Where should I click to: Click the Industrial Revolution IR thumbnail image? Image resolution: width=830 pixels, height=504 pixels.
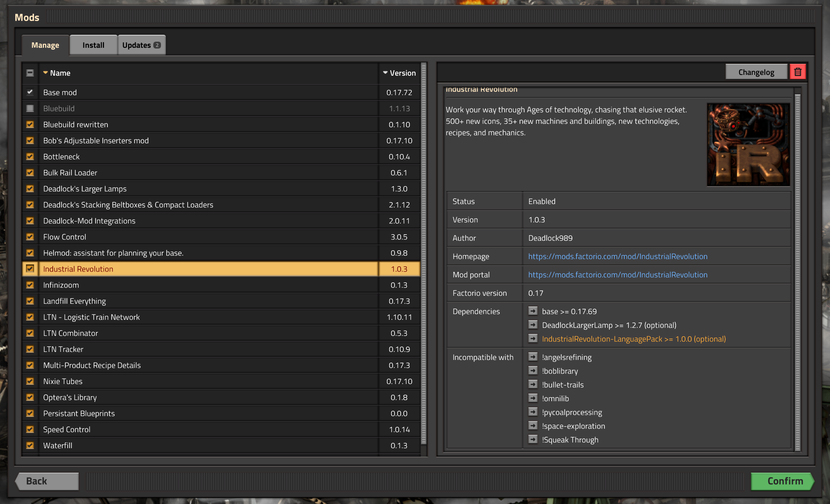(749, 144)
